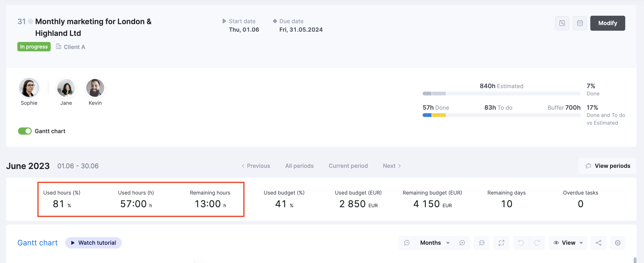Expand the View options dropdown
644x263 pixels.
[568, 243]
